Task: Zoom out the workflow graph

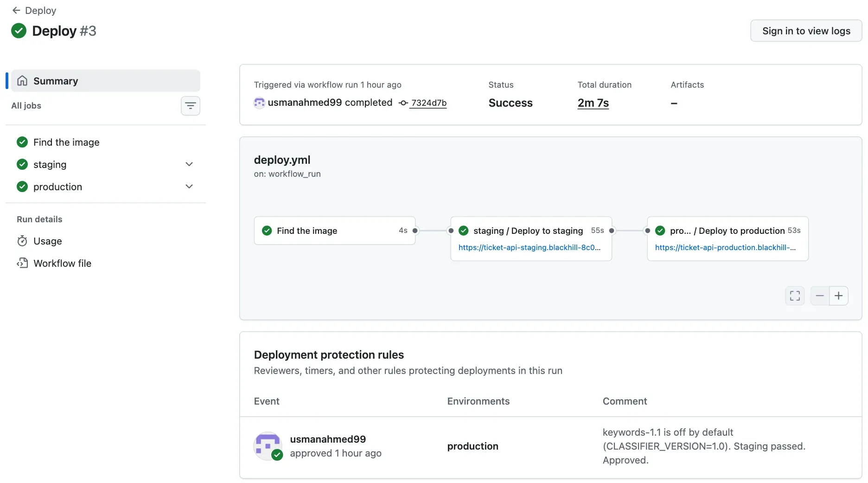Action: coord(820,296)
